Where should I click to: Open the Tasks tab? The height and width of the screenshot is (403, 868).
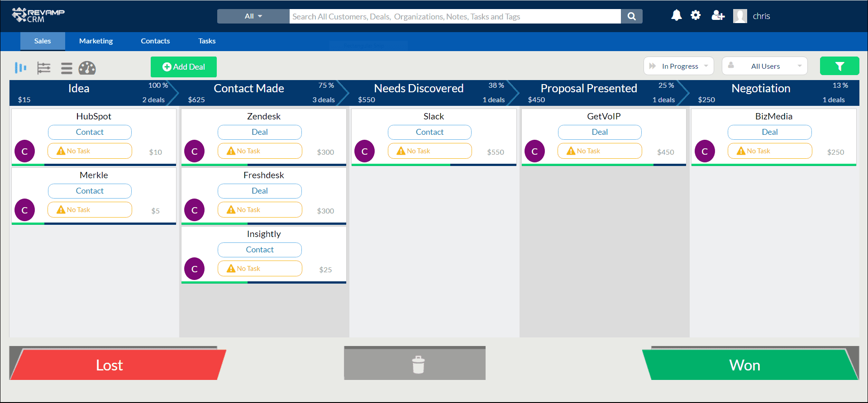point(207,41)
